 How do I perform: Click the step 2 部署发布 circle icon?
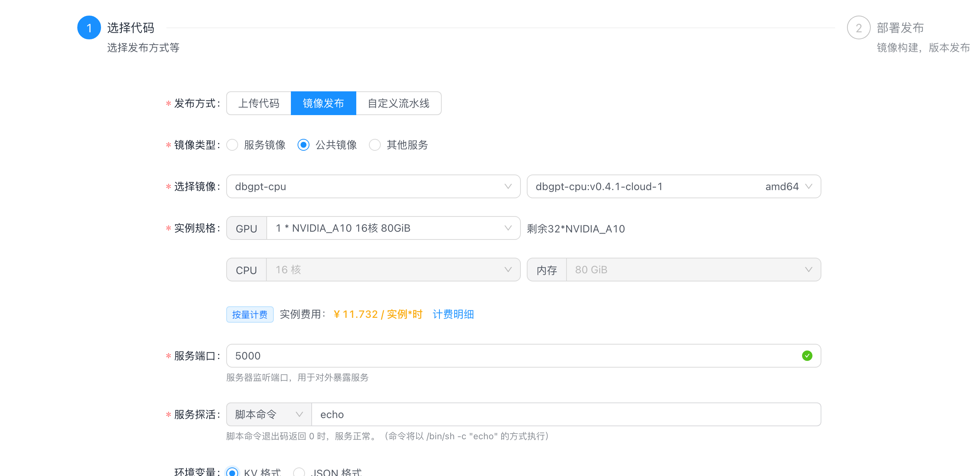[x=858, y=28]
